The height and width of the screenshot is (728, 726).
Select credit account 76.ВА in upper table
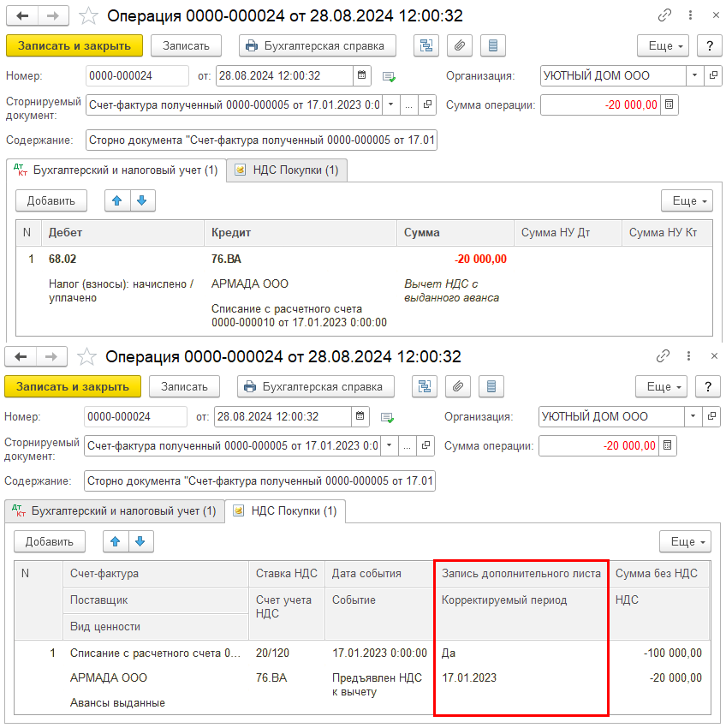coord(226,259)
